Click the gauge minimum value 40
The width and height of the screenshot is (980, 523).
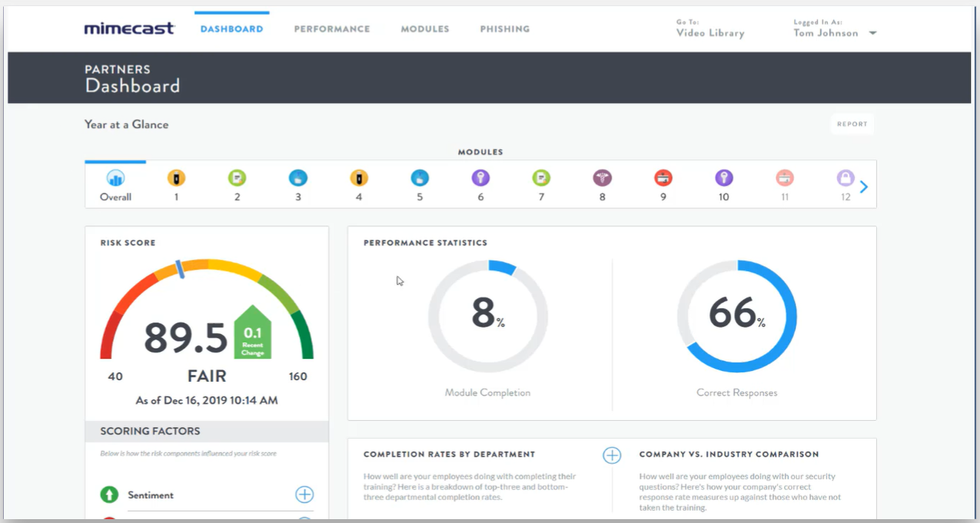(x=115, y=376)
